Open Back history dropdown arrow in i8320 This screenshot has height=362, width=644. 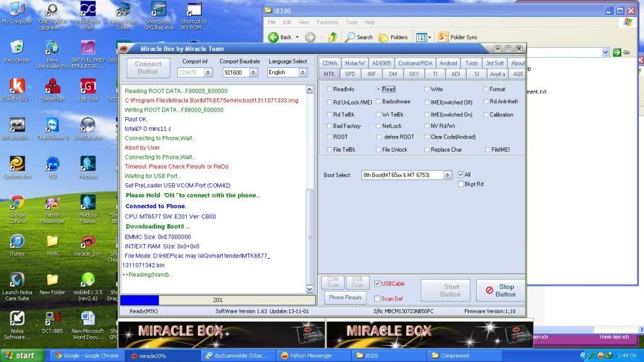(297, 37)
